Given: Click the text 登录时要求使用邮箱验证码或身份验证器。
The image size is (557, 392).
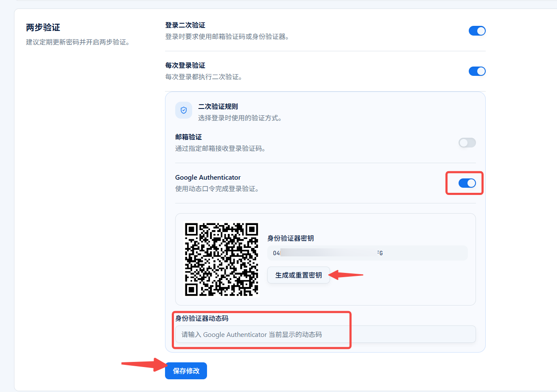Looking at the screenshot, I should (x=227, y=37).
